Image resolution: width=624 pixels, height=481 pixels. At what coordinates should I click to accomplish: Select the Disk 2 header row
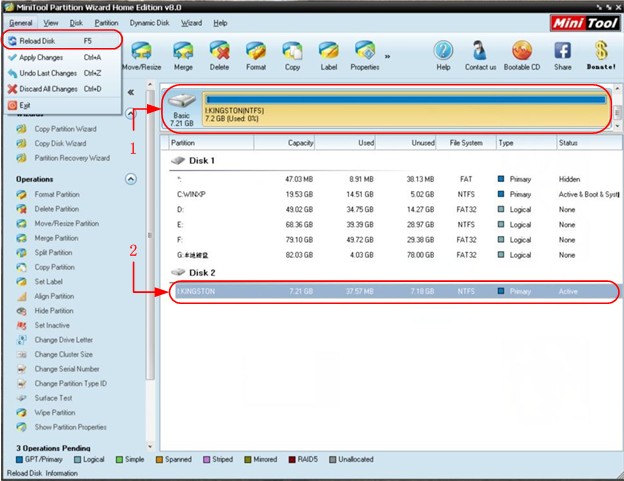pyautogui.click(x=395, y=273)
